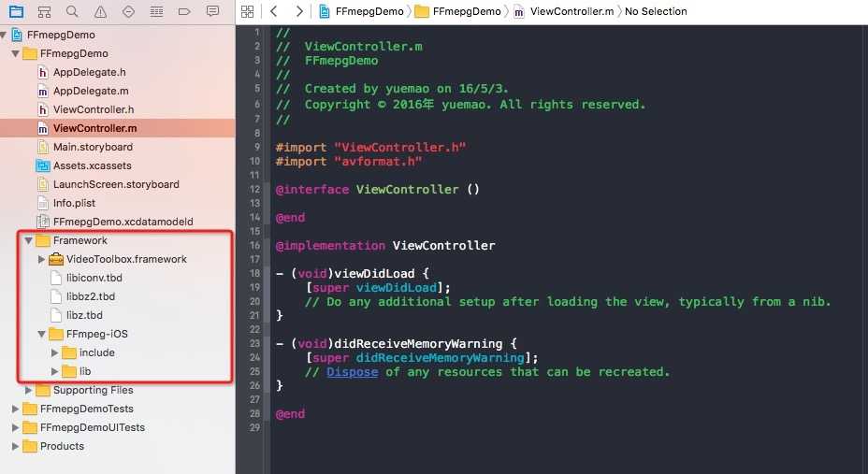Click the ViewController.m file icon in jump bar
Screen dimensions: 868x474
click(x=519, y=11)
